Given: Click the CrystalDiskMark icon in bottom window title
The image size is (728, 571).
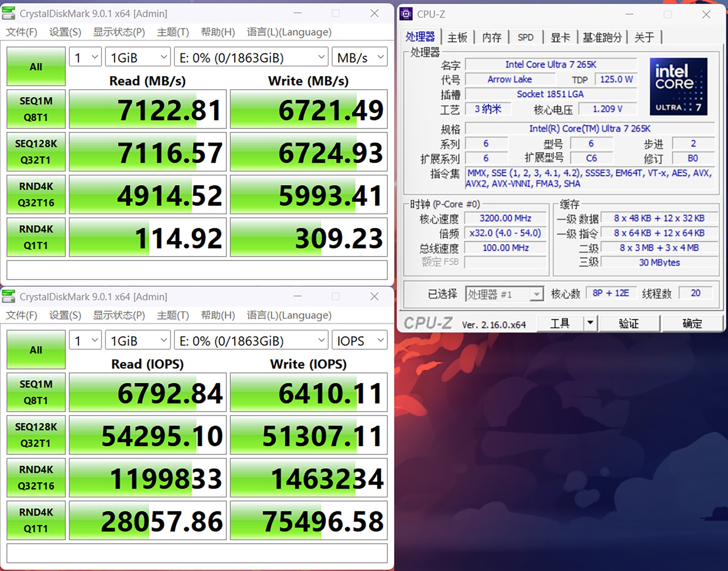Looking at the screenshot, I should [9, 297].
